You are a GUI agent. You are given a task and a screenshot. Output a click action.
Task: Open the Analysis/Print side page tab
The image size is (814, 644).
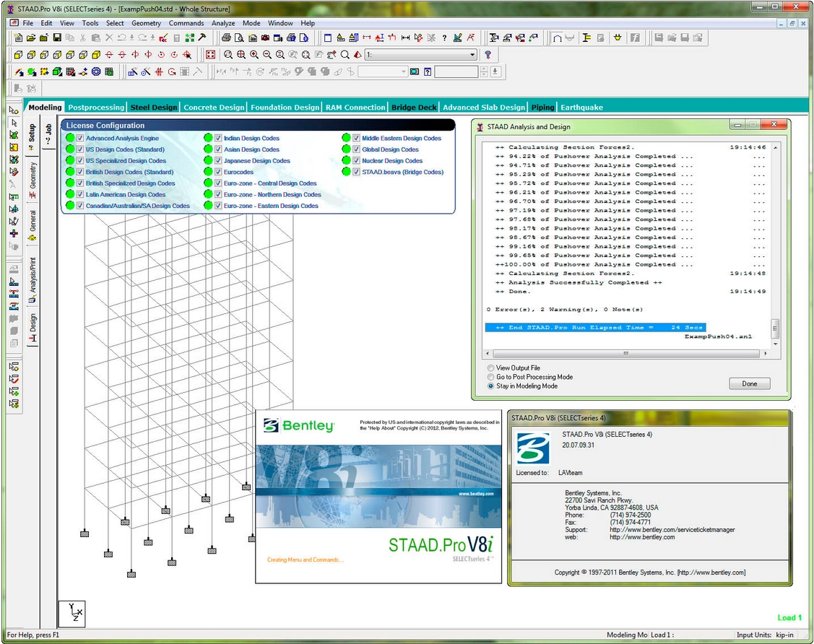pos(33,279)
